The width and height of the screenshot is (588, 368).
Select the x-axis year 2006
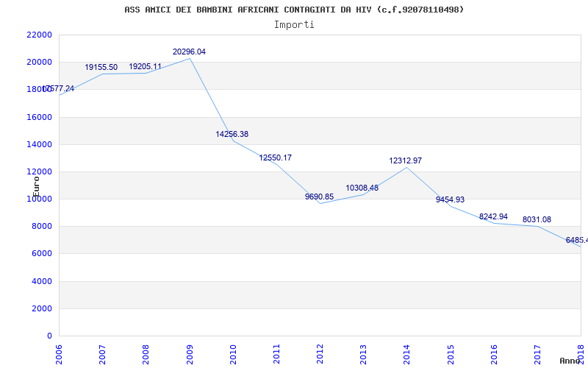point(60,354)
